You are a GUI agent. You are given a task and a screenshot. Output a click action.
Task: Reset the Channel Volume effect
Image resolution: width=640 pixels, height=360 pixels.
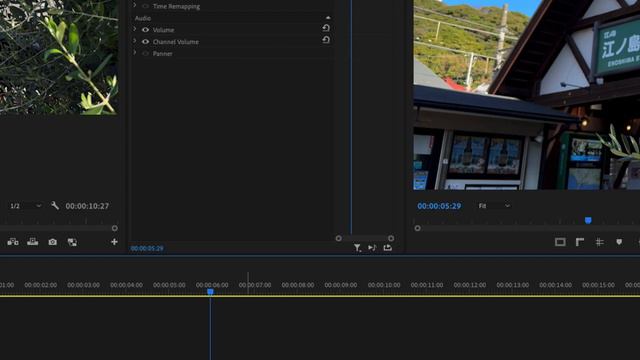coord(326,40)
